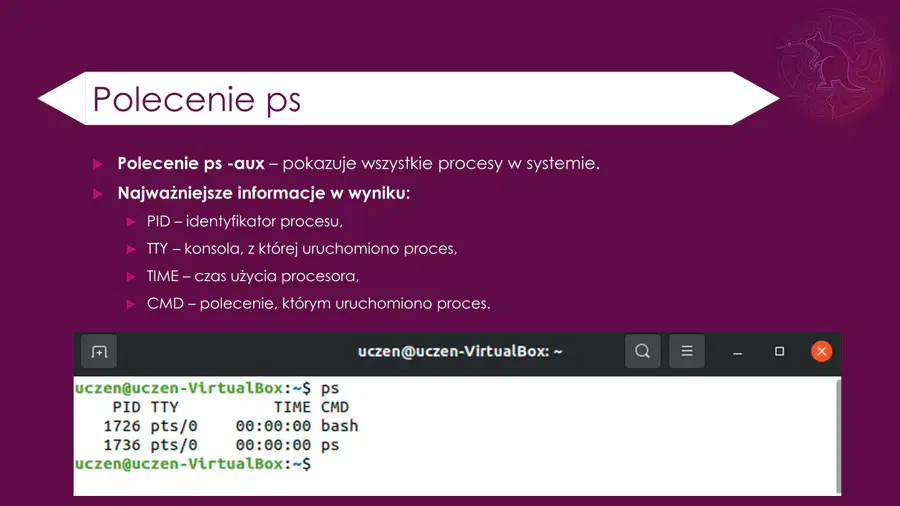This screenshot has height=506, width=900.
Task: Maximize the terminal window
Action: [779, 351]
